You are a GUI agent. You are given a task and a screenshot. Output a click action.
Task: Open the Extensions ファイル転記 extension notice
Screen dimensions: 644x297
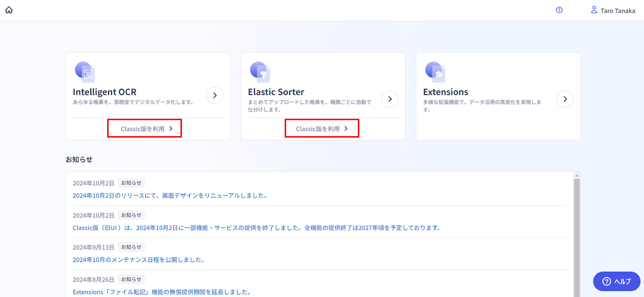[161, 292]
